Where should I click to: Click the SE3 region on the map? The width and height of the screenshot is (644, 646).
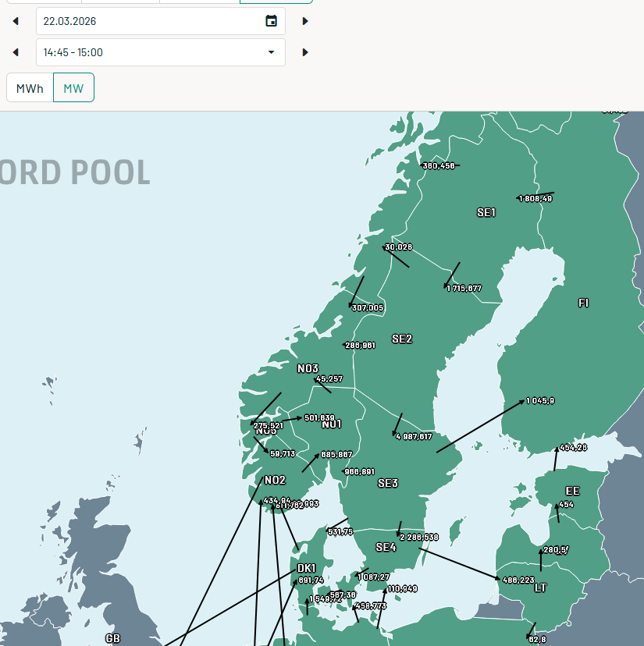(388, 484)
